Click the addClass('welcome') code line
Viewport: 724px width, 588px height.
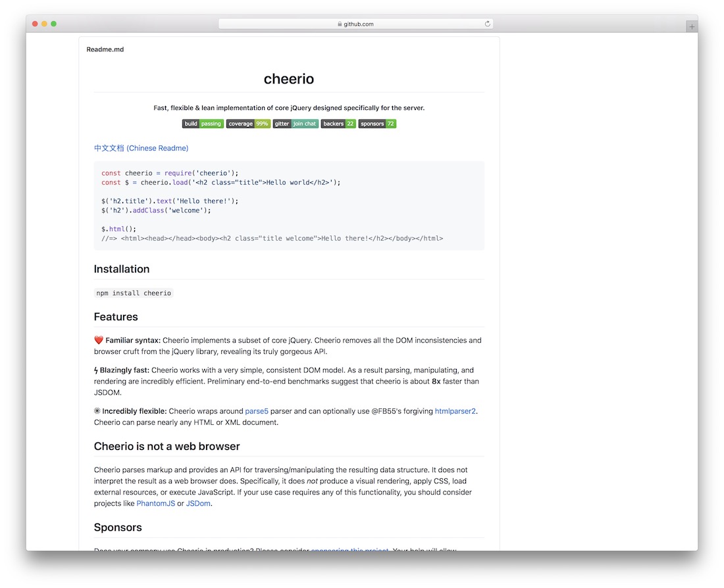pos(156,210)
